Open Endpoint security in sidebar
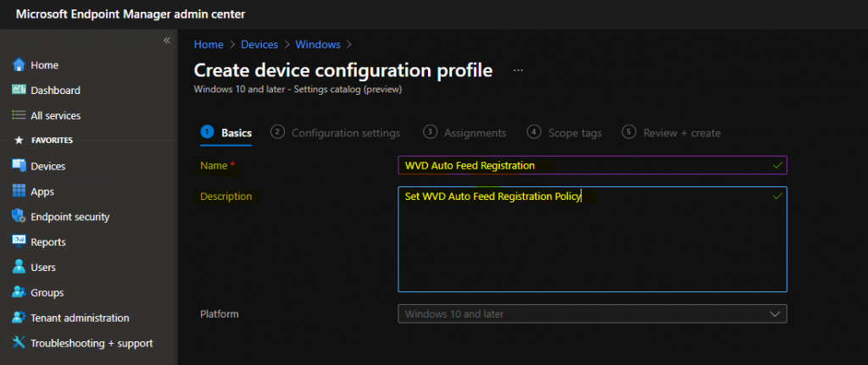This screenshot has width=868, height=365. tap(70, 217)
